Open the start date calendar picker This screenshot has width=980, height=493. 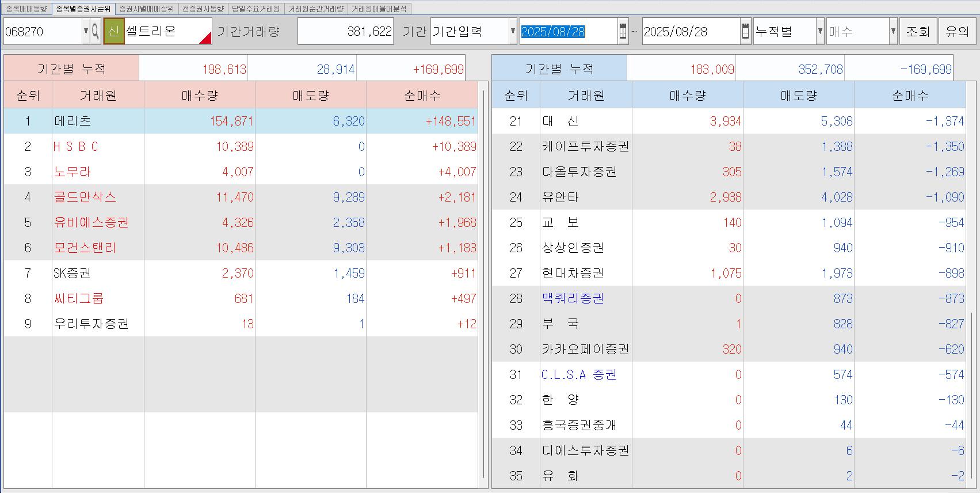623,31
